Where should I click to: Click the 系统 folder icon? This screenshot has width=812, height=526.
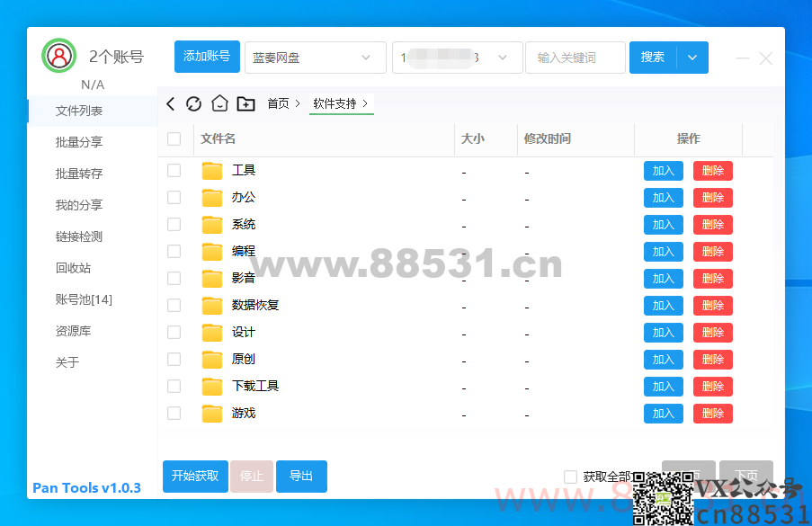coord(212,225)
